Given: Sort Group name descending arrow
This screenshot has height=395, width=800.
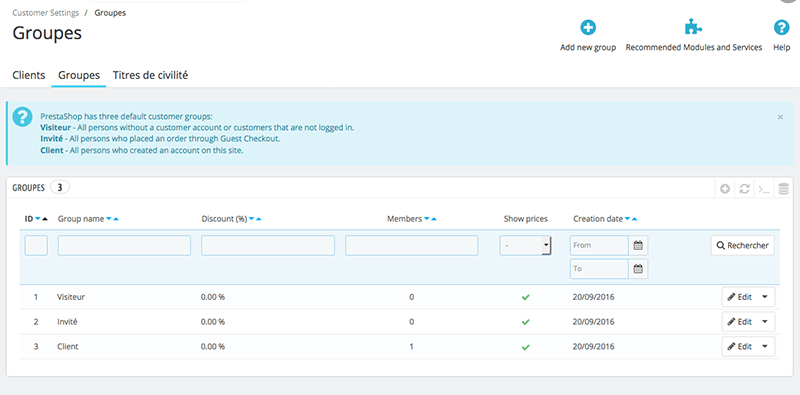Looking at the screenshot, I should pos(109,219).
